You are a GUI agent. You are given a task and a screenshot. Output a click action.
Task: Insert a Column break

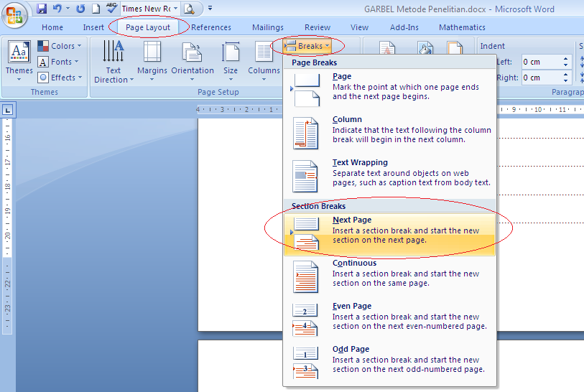(389, 134)
